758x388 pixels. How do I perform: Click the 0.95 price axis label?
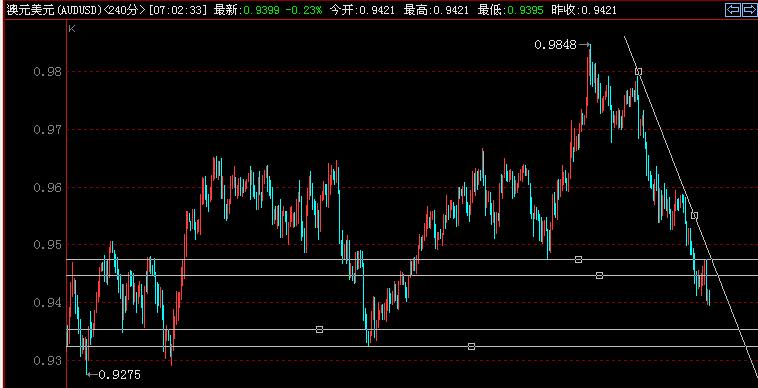pos(47,245)
